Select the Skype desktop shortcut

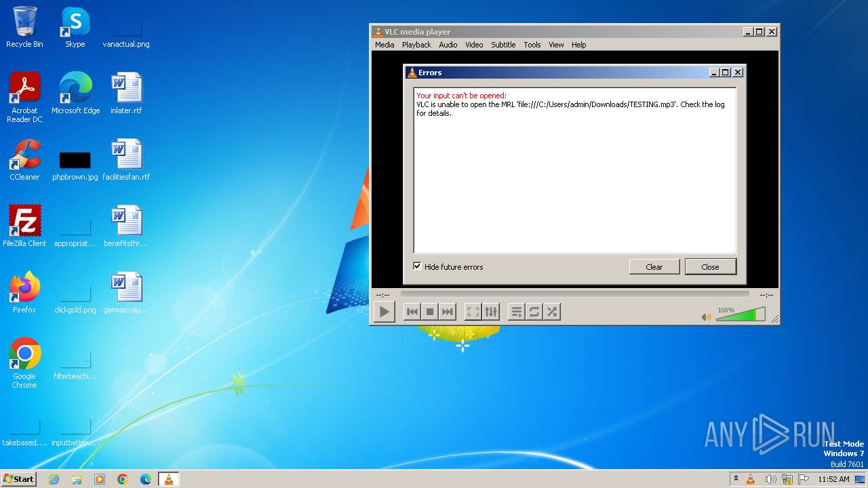click(75, 27)
